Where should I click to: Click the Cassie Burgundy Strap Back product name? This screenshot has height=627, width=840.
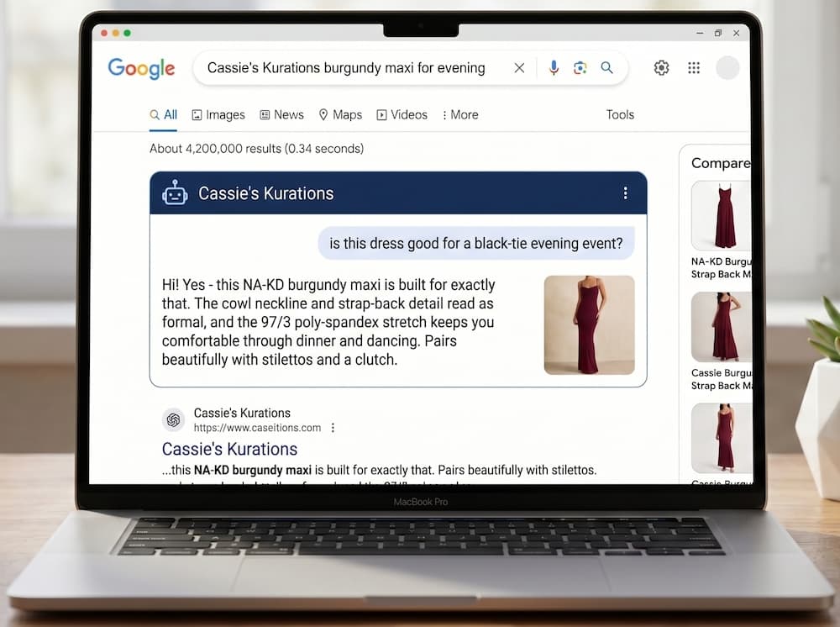click(x=721, y=379)
